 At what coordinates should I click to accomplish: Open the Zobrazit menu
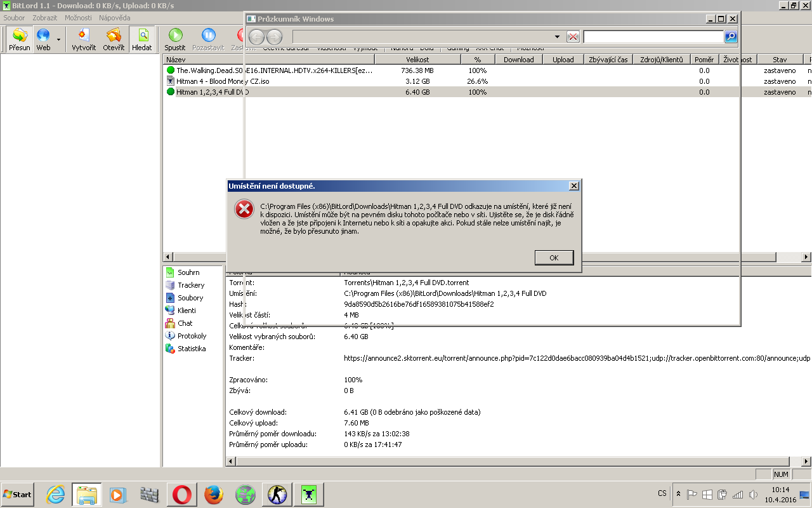tap(45, 18)
